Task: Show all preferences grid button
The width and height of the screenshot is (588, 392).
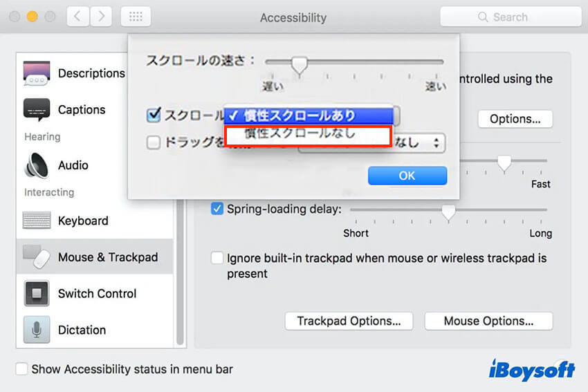Action: point(136,17)
